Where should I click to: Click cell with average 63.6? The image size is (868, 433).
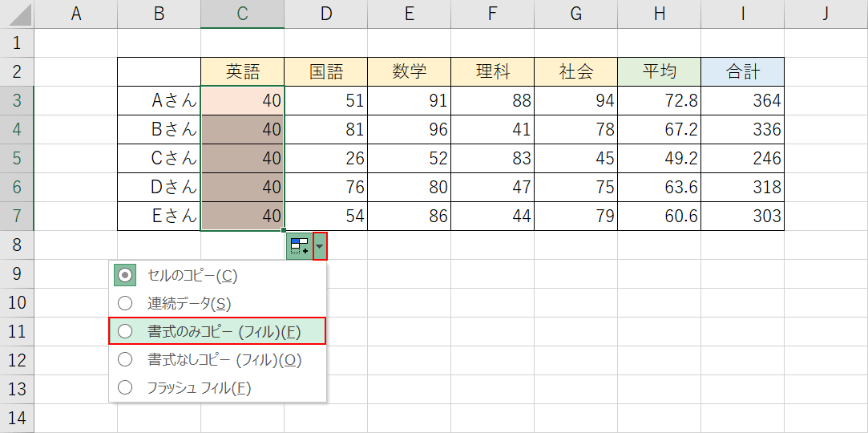[x=660, y=187]
